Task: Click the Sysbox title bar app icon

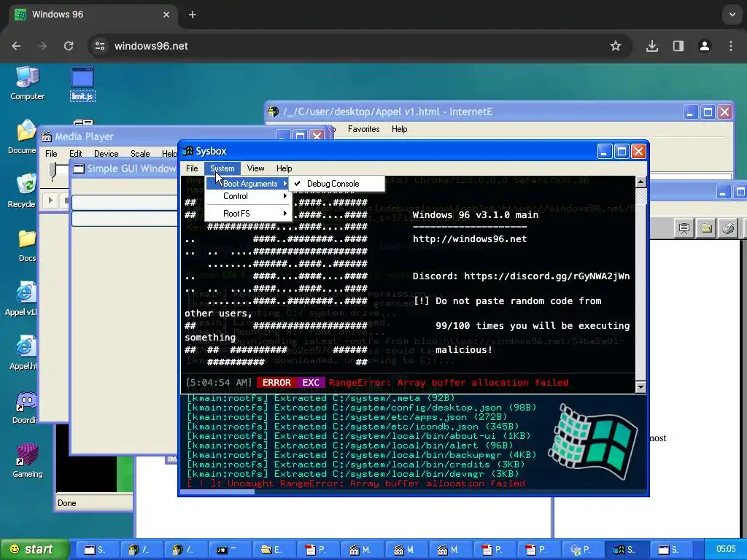Action: click(187, 151)
